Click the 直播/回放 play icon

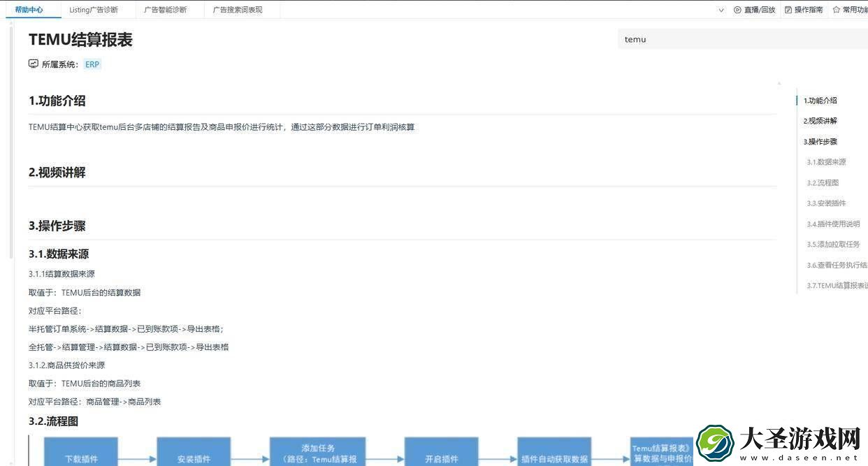(x=737, y=10)
